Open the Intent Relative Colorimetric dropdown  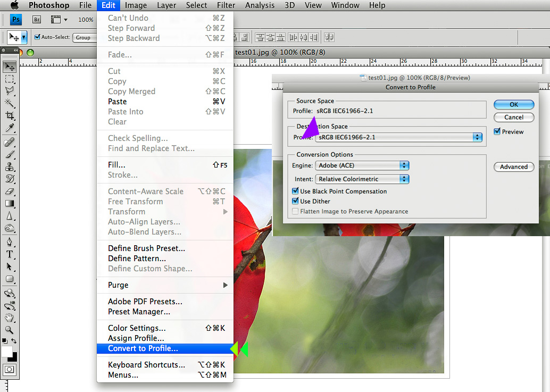click(x=362, y=179)
